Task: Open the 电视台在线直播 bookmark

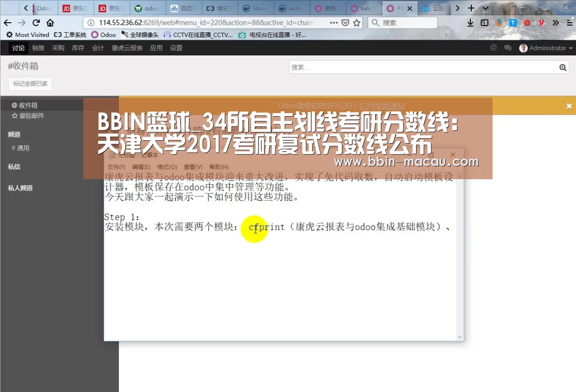Action: [272, 35]
